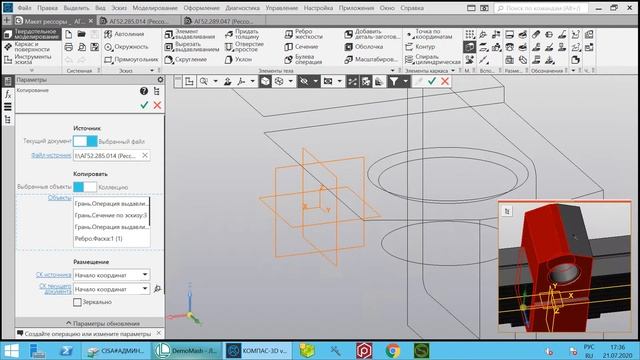Expand the Элементы каркаса group dropdown

coord(453,71)
